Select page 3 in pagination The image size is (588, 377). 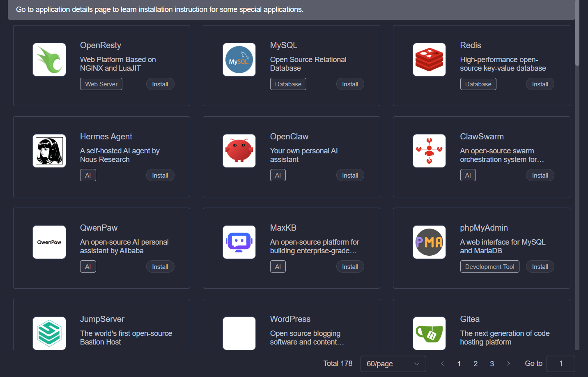coord(492,363)
